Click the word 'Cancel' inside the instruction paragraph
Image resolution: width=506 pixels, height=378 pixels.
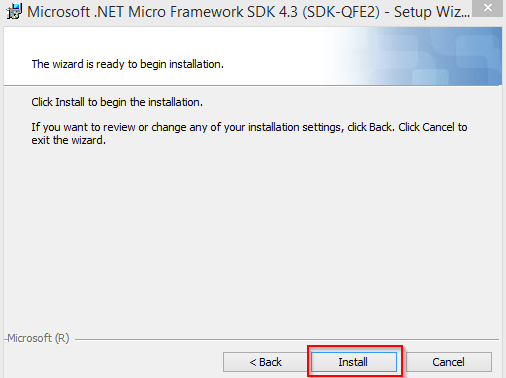[438, 127]
